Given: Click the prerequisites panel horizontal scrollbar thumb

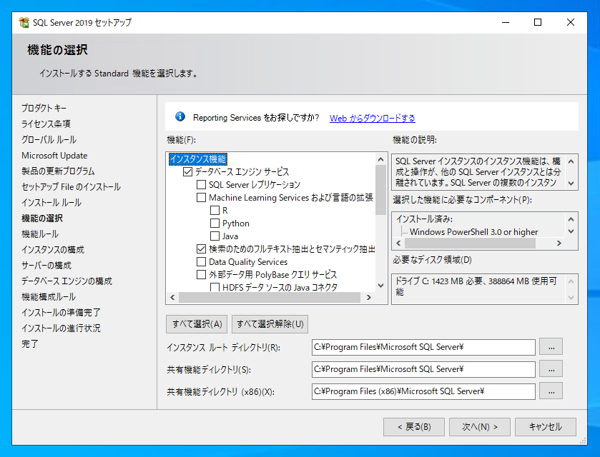Looking at the screenshot, I should coord(470,243).
